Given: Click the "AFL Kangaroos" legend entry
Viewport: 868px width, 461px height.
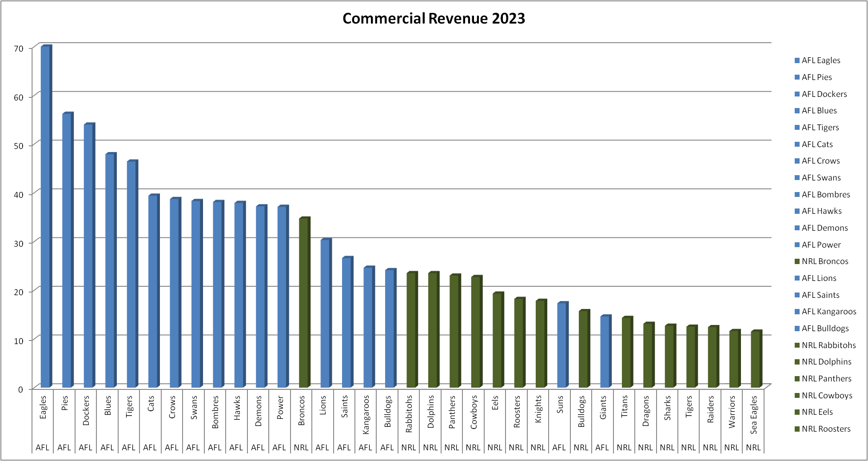Looking at the screenshot, I should (825, 312).
